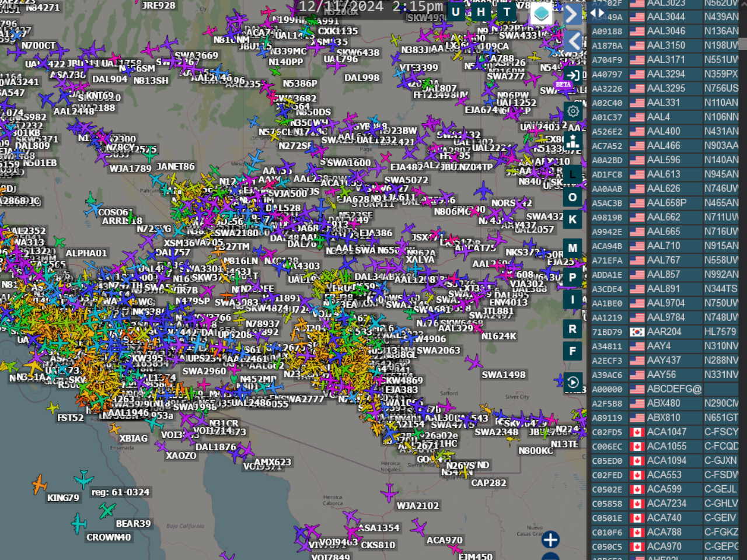Click hex code A704F9 in the table

(x=607, y=60)
